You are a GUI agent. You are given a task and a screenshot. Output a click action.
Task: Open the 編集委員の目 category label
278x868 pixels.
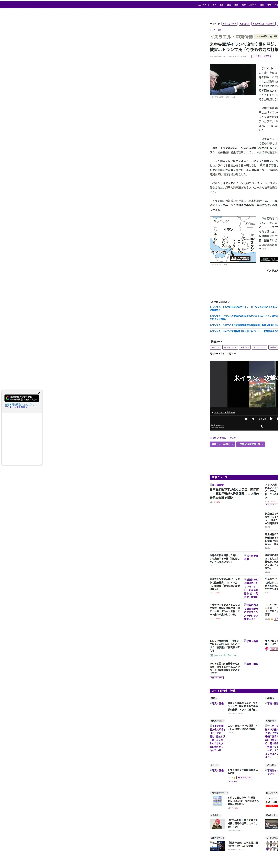[218, 721]
